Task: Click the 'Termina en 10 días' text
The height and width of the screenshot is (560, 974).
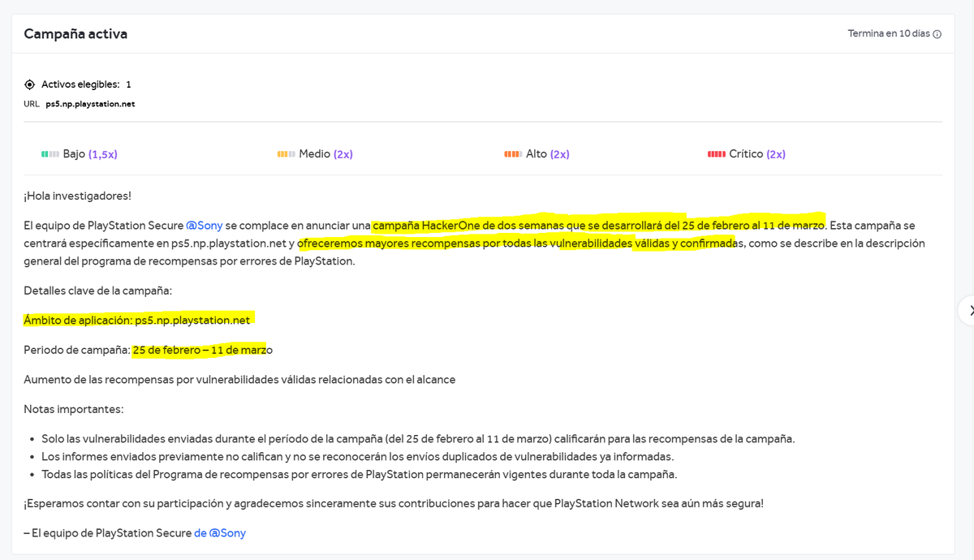Action: 889,34
